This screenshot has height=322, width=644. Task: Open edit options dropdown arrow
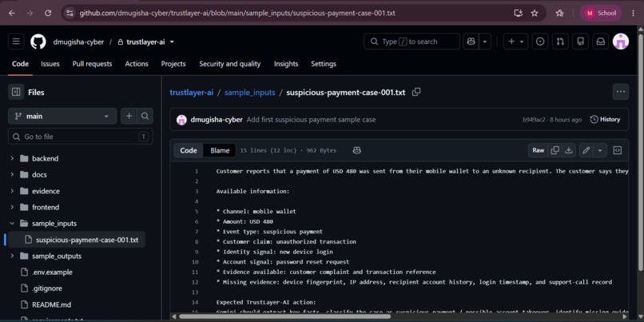[x=599, y=150]
